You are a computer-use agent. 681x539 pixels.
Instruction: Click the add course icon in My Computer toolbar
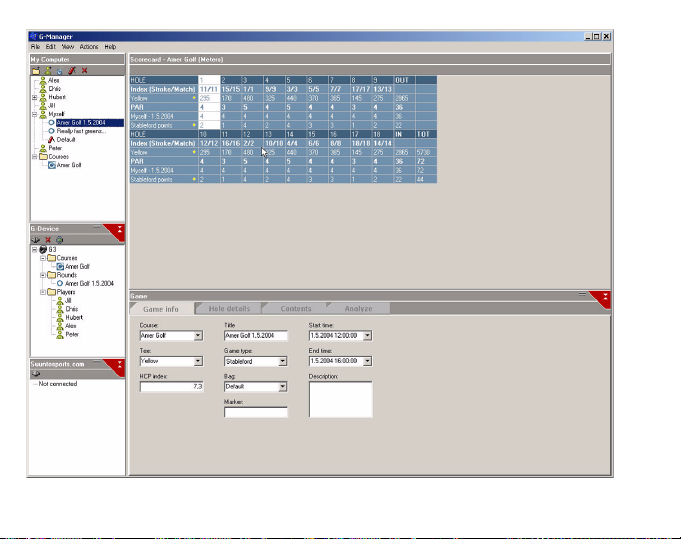(x=60, y=70)
